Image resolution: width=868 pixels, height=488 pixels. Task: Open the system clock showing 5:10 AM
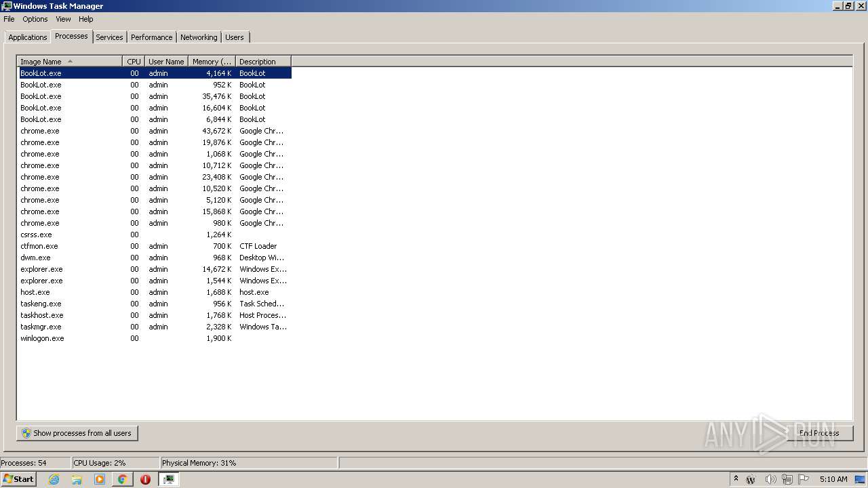pyautogui.click(x=833, y=479)
